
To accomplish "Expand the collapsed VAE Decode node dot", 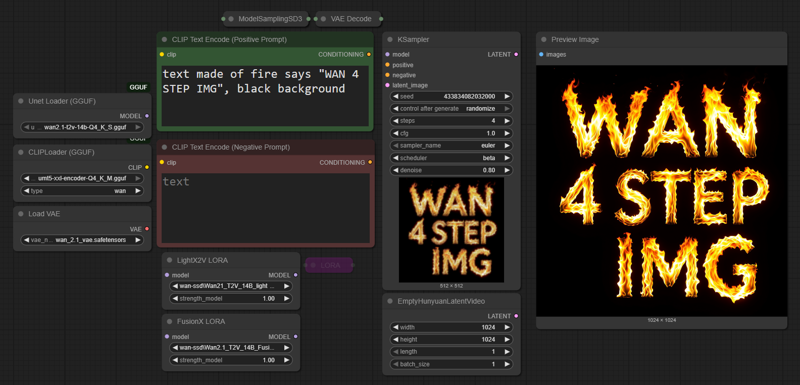I will point(323,19).
